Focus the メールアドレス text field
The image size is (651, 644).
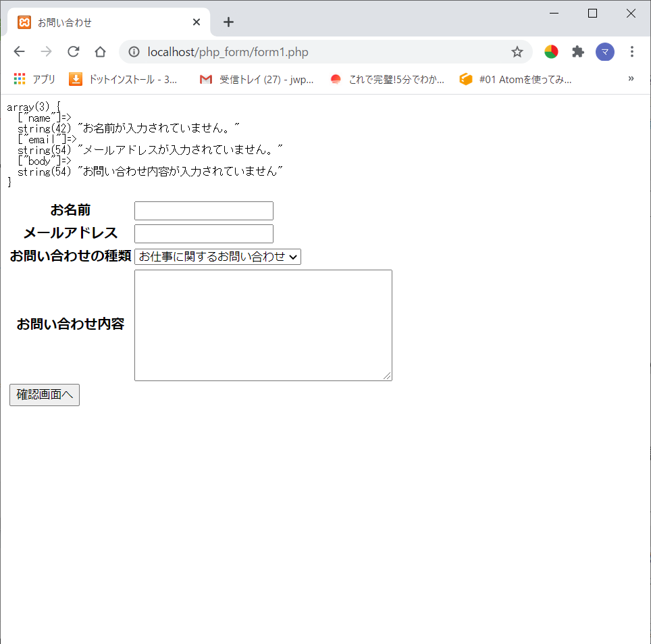(204, 234)
